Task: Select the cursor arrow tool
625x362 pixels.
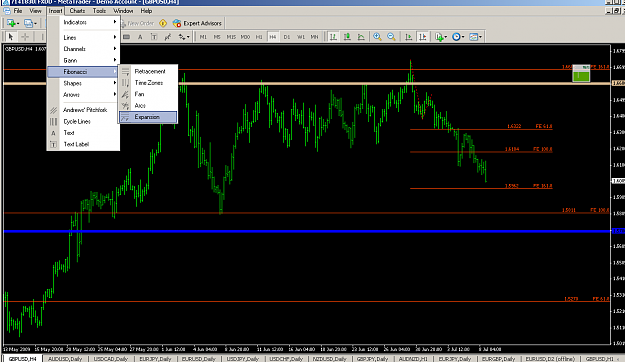Action: (11, 37)
